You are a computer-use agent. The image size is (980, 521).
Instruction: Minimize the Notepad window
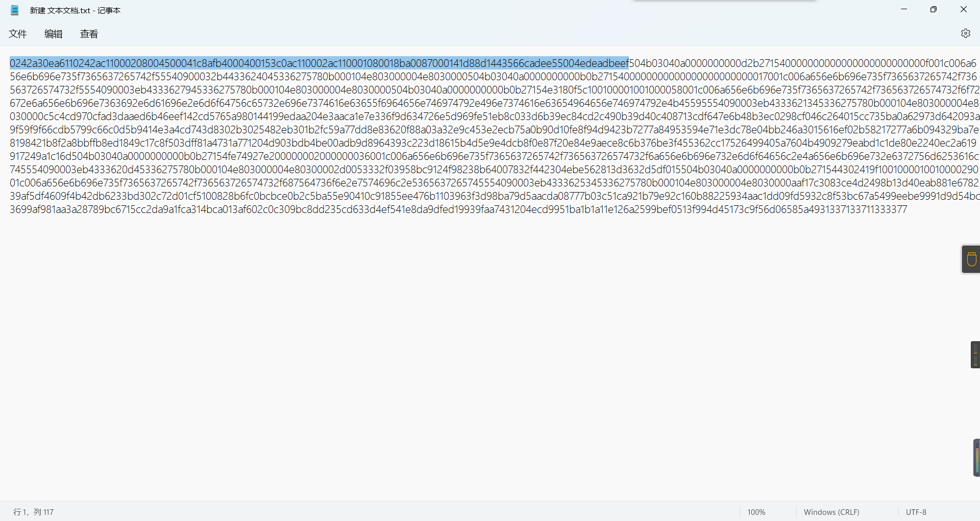[x=904, y=9]
